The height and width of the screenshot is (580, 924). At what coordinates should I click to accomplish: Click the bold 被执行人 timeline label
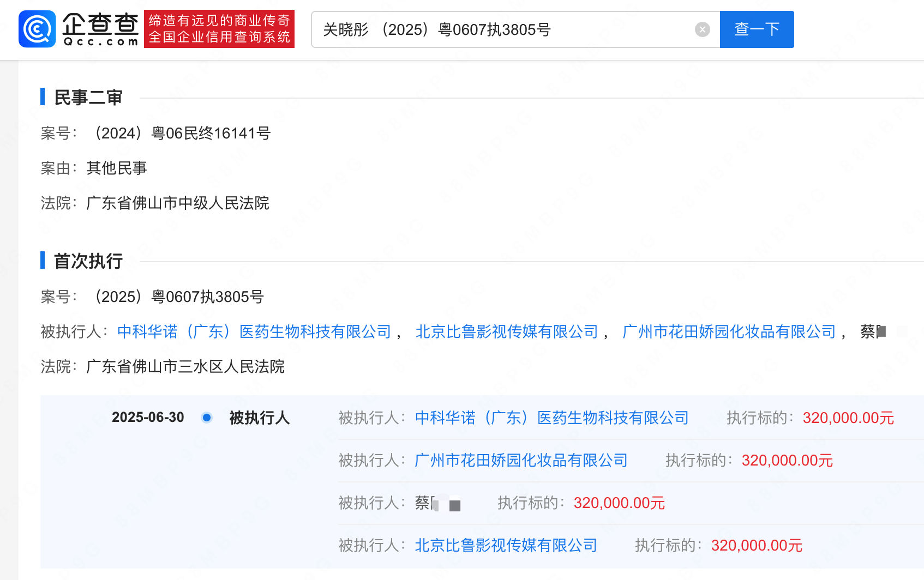[x=259, y=418]
